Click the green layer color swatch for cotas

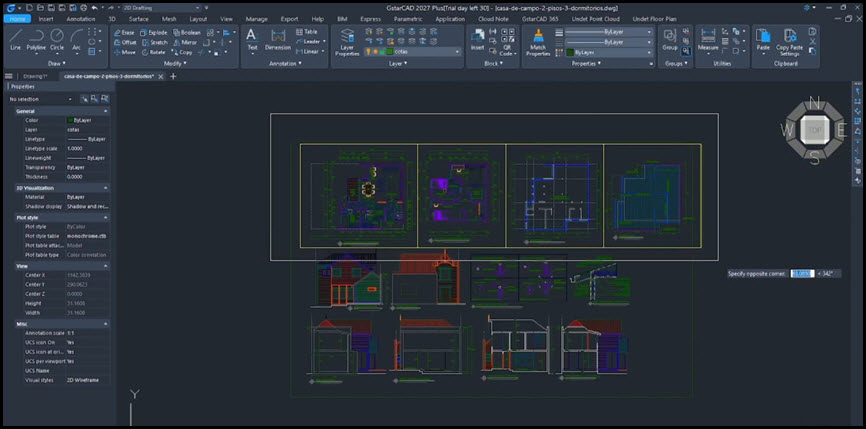coord(389,51)
